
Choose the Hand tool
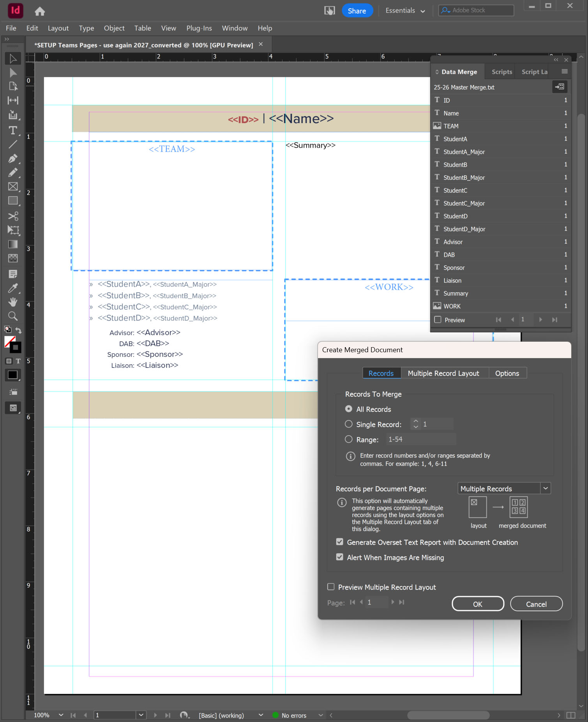click(13, 302)
